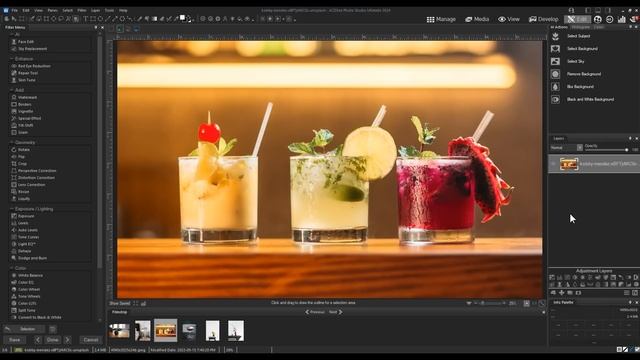Open the zoom level dropdown below image
This screenshot has height=360, width=640.
pyautogui.click(x=512, y=303)
